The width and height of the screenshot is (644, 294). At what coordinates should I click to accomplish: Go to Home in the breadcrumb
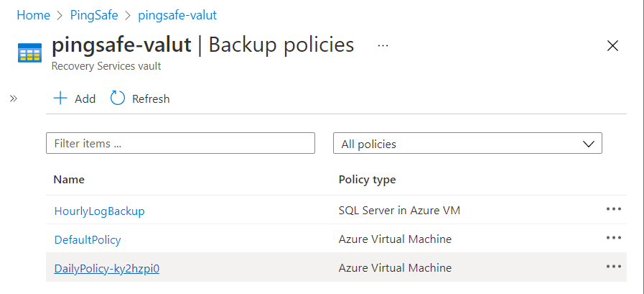tap(33, 14)
